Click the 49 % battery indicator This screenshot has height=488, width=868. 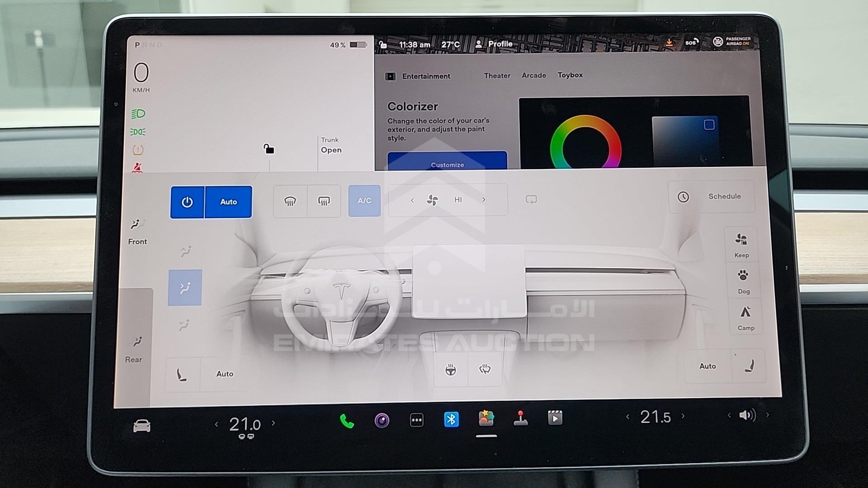point(348,45)
